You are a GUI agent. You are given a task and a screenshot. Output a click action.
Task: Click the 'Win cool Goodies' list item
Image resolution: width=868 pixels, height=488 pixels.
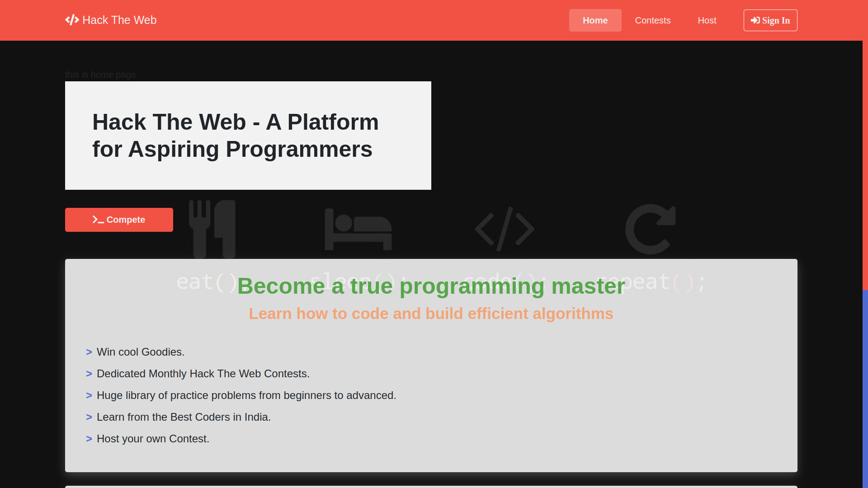pos(140,352)
